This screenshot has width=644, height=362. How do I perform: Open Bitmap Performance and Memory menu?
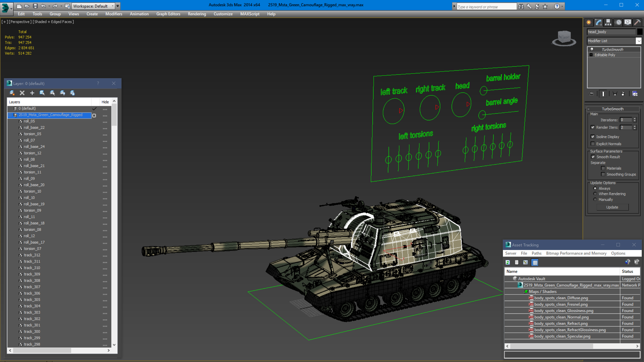coord(576,253)
